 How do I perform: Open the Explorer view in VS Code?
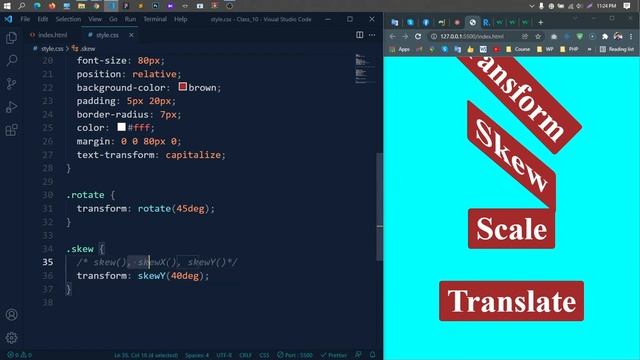tap(11, 38)
